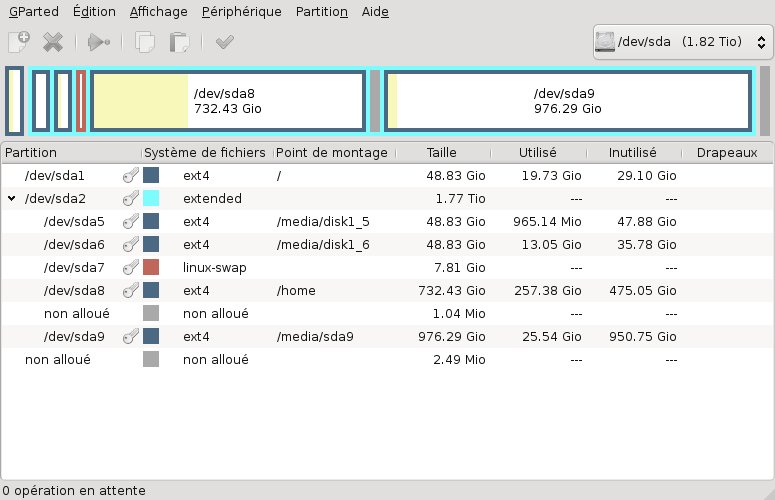Screen dimensions: 775x500
Task: Click the Resize/Move partition toolbar icon
Action: click(99, 42)
